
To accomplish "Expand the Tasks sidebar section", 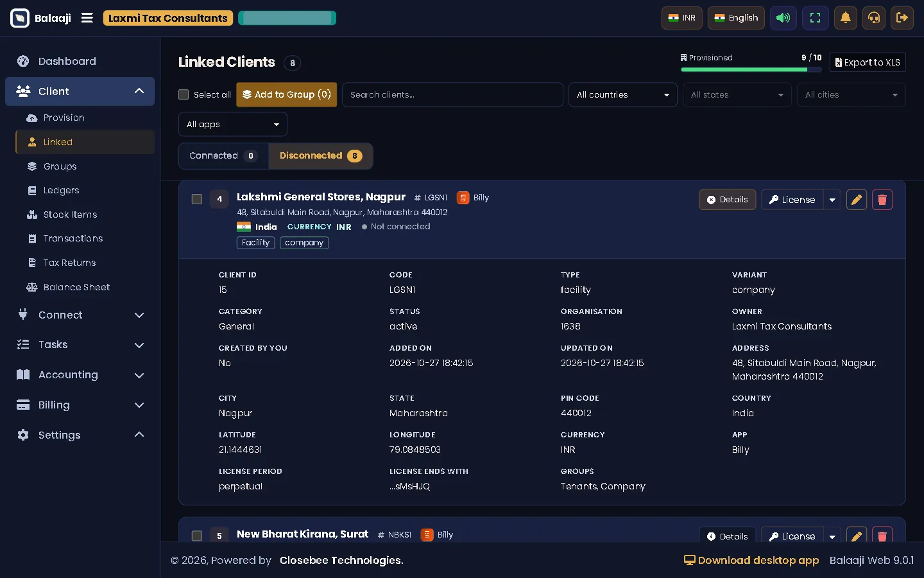I will [80, 344].
